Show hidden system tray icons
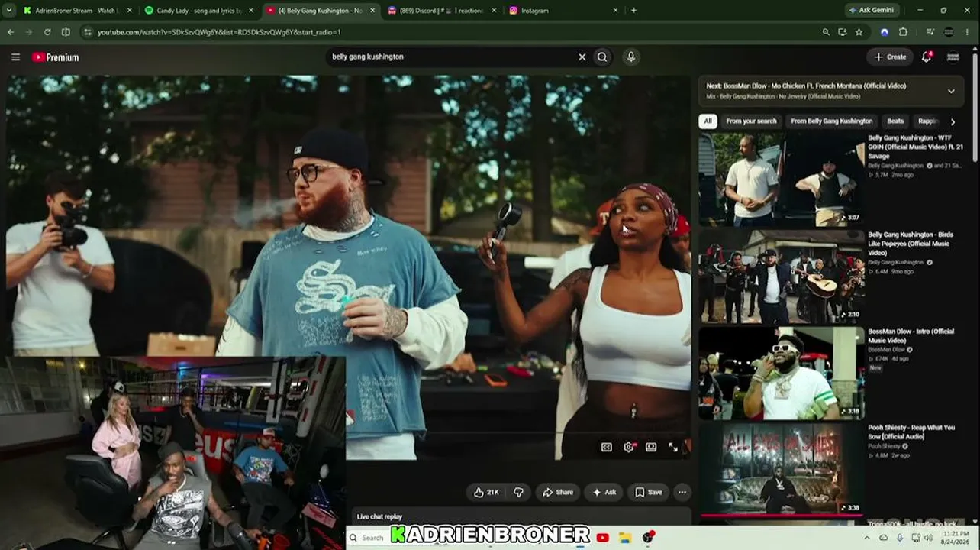Screen dimensions: 980x550 [x=866, y=538]
